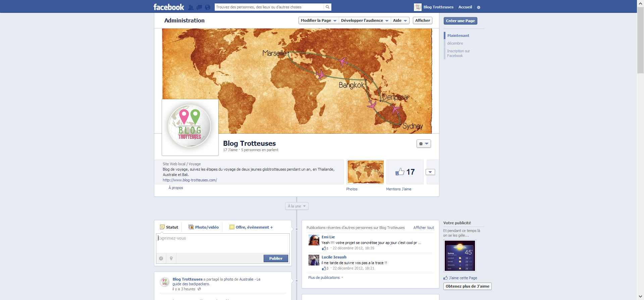Viewport: 644px width, 300px height.
Task: Click the search magnifier button
Action: [327, 7]
